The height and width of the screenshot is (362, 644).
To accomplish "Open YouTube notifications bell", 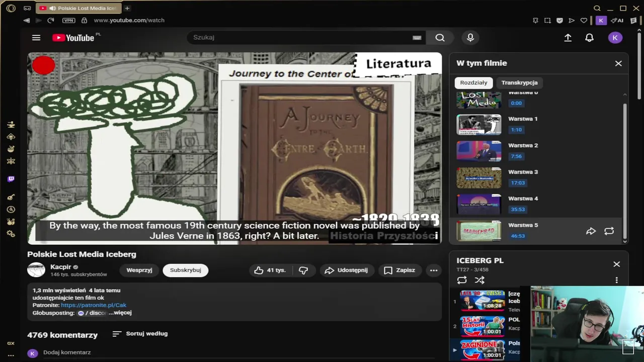I will [x=589, y=38].
